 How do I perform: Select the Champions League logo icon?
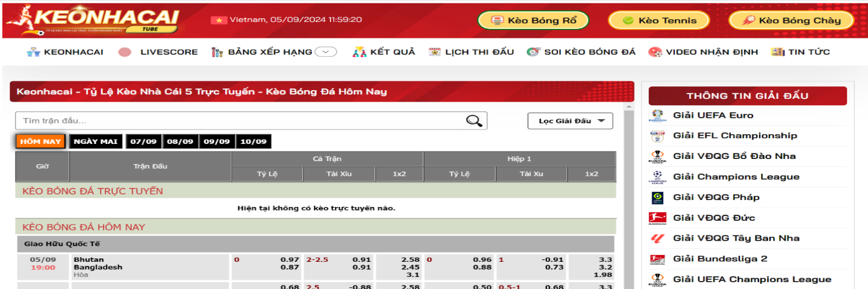pyautogui.click(x=658, y=177)
